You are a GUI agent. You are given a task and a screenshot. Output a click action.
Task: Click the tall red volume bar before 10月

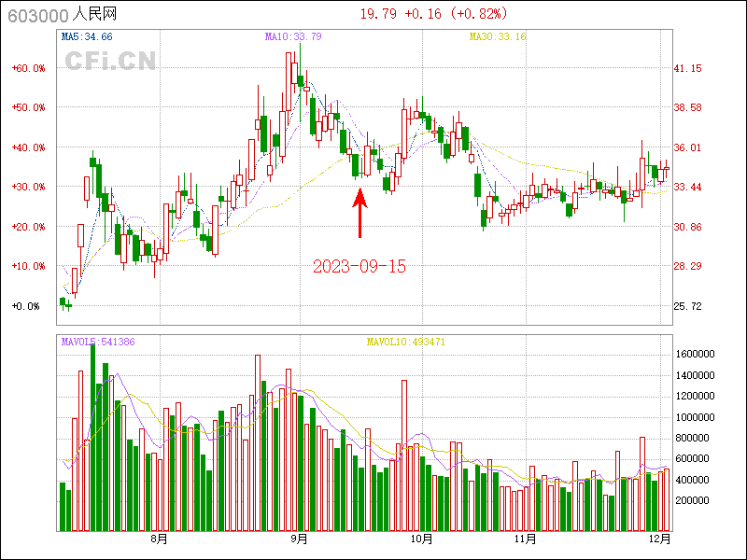click(x=404, y=455)
